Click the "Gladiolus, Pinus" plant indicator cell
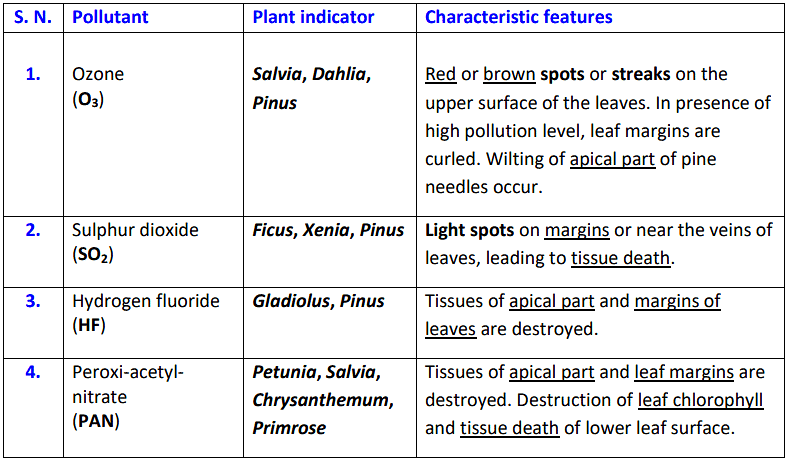Image resolution: width=791 pixels, height=462 pixels. [x=318, y=301]
